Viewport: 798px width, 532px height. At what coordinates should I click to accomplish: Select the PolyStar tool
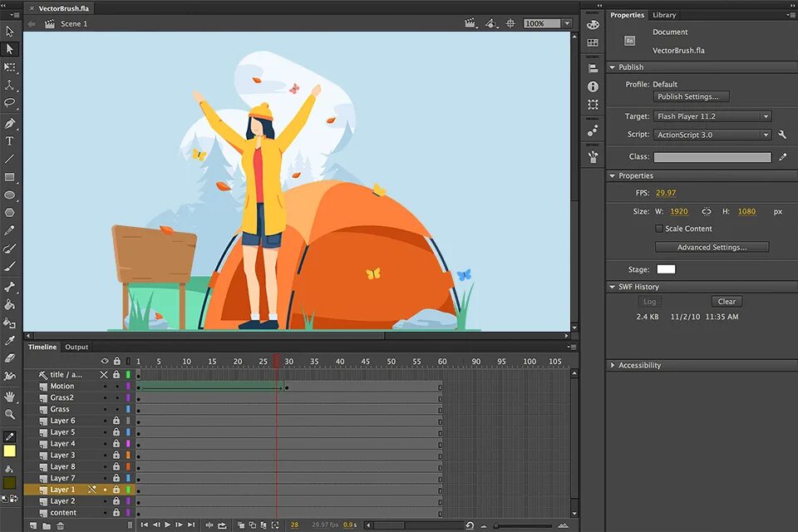[10, 213]
